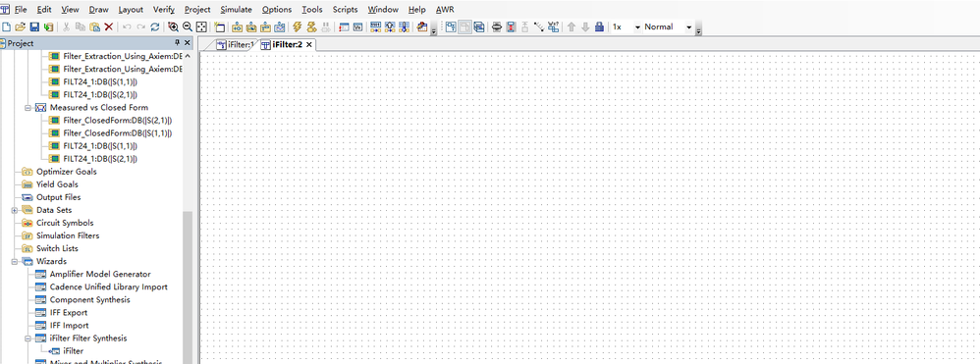Click the scissors Cut icon
Viewport: 980px width, 364px height.
[x=66, y=26]
